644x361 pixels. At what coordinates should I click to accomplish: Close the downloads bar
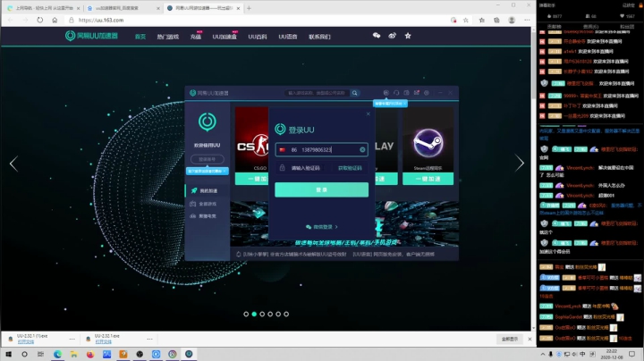click(530, 339)
